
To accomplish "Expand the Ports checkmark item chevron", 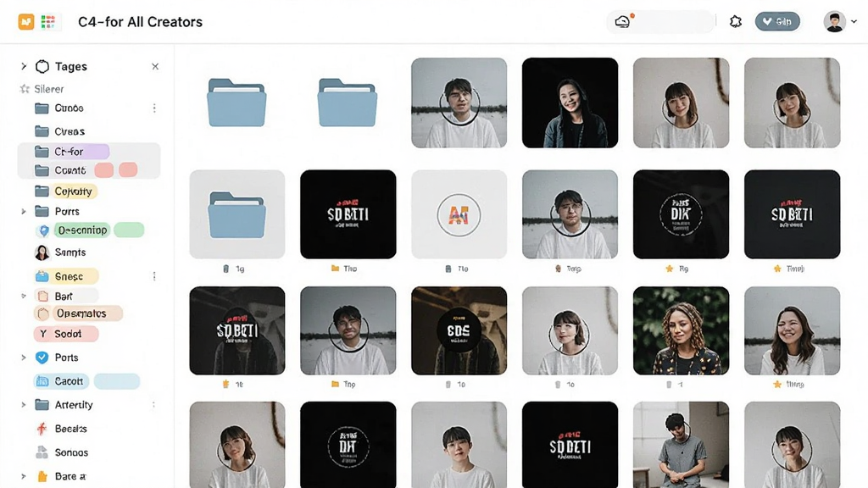I will 23,358.
